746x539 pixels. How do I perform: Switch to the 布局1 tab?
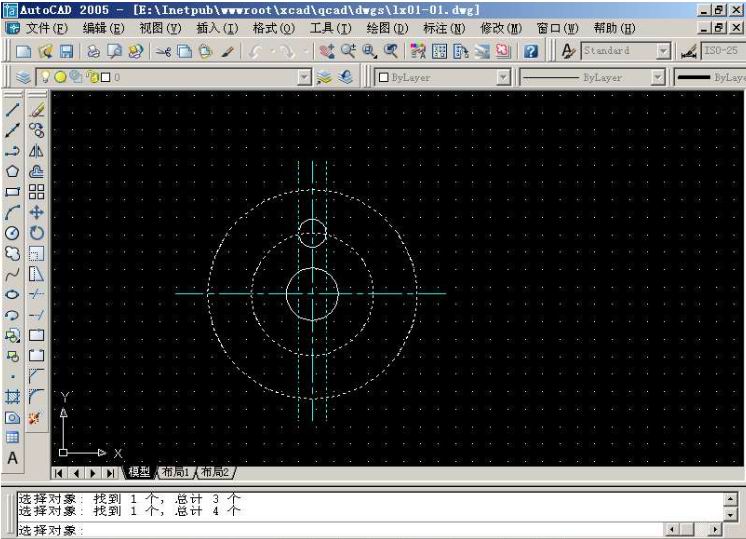pyautogui.click(x=176, y=472)
